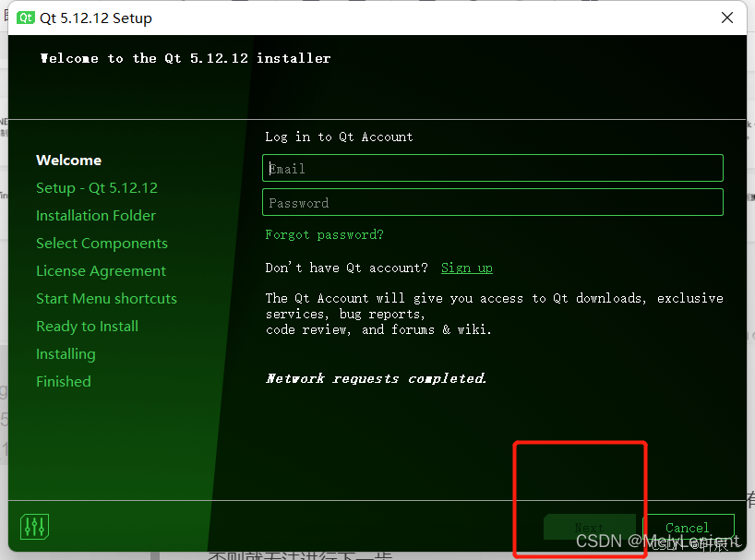Select the Welcome step in sidebar
Viewport: 755px width, 560px height.
[69, 161]
